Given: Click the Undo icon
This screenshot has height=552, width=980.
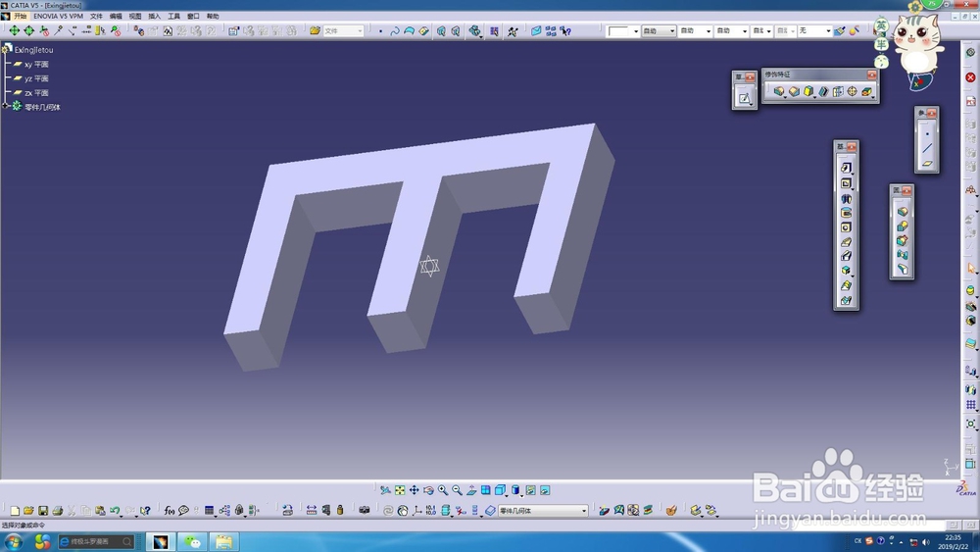Looking at the screenshot, I should pyautogui.click(x=115, y=510).
